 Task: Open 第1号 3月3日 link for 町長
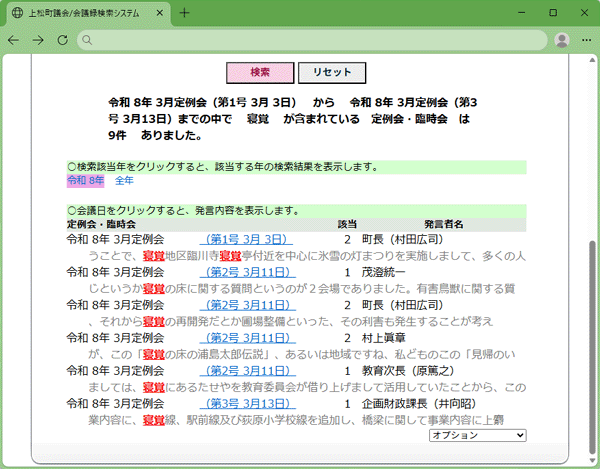pyautogui.click(x=246, y=240)
